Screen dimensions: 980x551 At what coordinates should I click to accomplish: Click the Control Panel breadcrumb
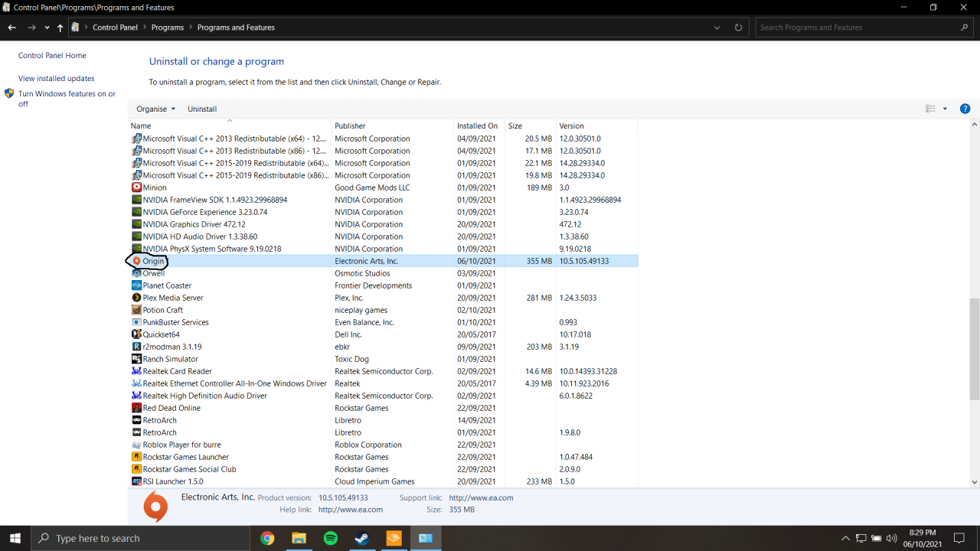(115, 28)
